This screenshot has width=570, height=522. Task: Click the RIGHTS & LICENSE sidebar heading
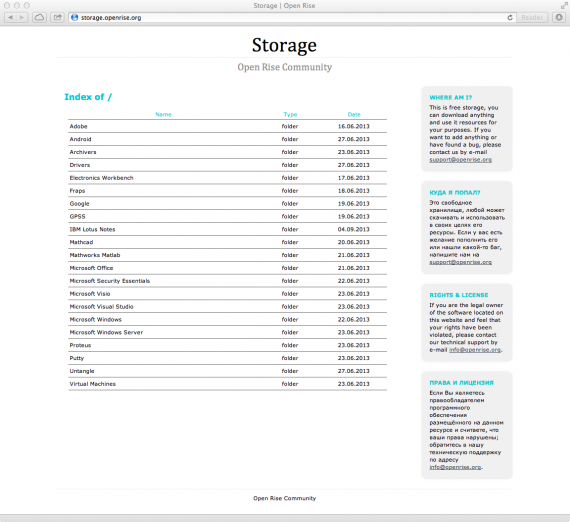(459, 295)
